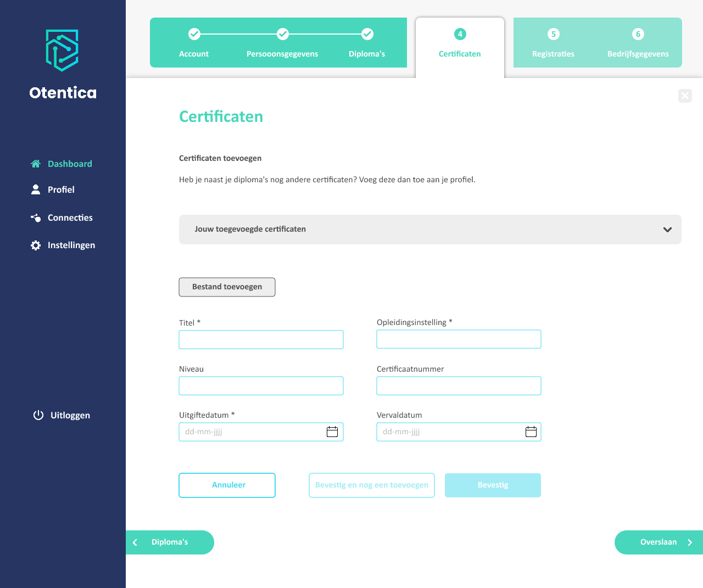The image size is (703, 588).
Task: Click the Uitloggen power icon
Action: [38, 415]
